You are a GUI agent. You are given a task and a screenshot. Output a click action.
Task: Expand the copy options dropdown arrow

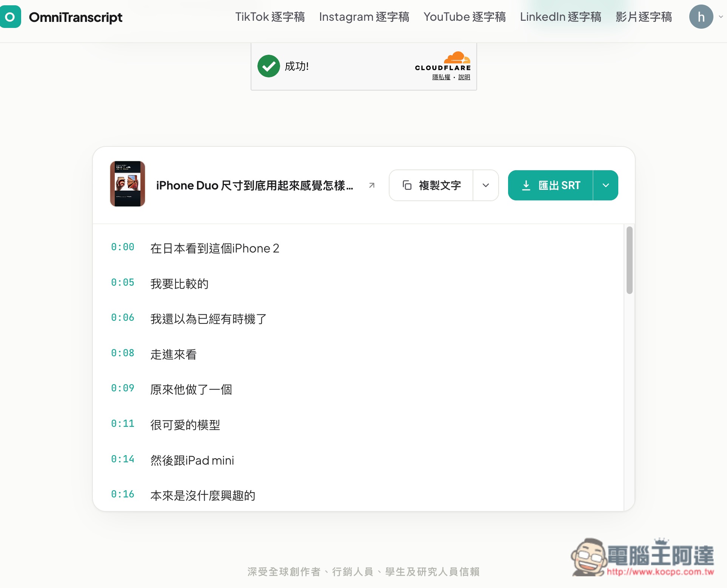tap(486, 185)
